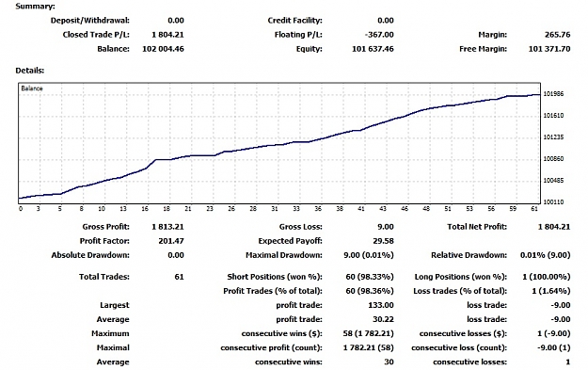Viewport: 588px width, 370px height.
Task: Select the Maximal Drawdown value 9.00 (0.01%)
Action: (369, 255)
